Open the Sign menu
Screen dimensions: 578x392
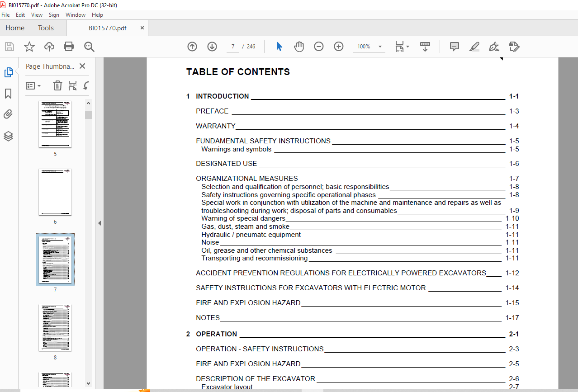(54, 15)
